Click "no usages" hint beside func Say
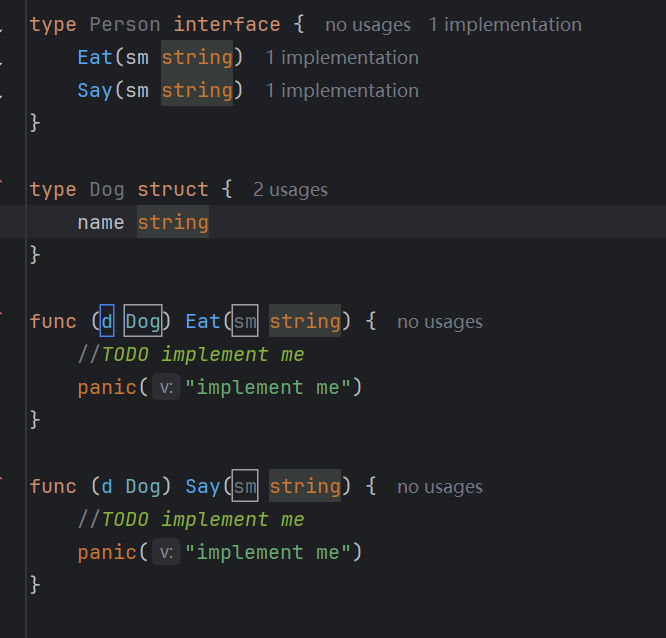 [x=439, y=487]
